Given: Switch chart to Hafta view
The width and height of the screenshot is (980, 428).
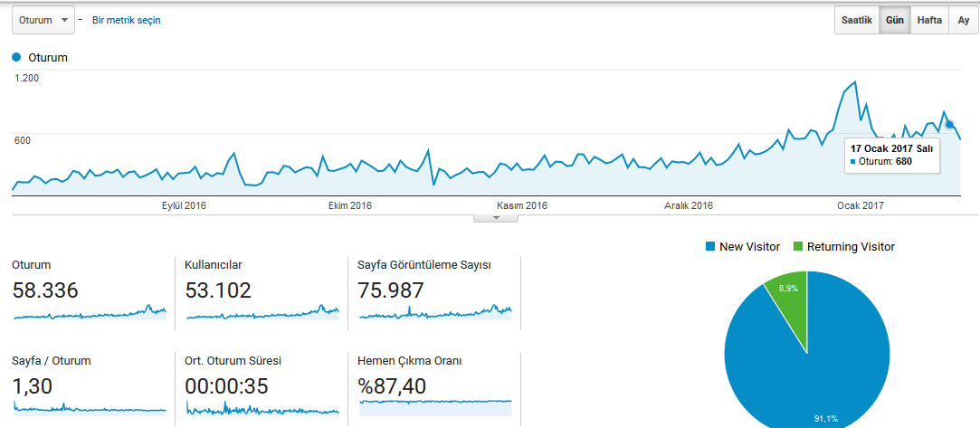Looking at the screenshot, I should tap(929, 20).
